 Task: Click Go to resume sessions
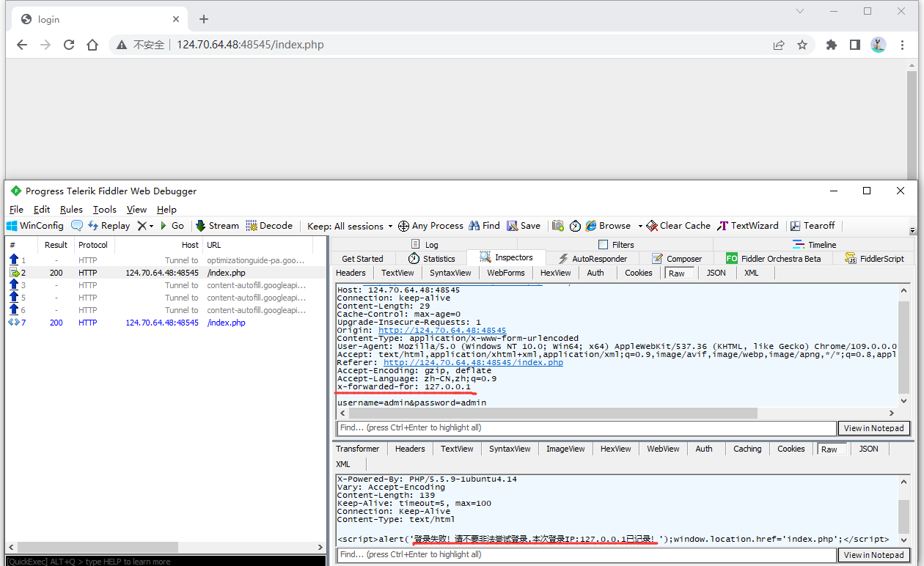[x=172, y=226]
